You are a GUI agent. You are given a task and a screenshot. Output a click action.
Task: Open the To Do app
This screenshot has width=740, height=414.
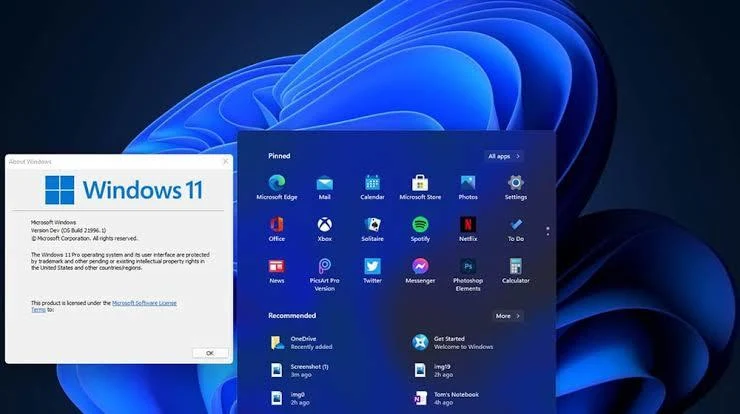coord(516,229)
